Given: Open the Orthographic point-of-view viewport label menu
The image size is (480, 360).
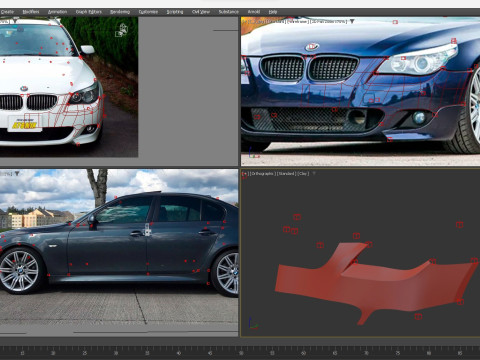Looking at the screenshot, I should [262, 174].
